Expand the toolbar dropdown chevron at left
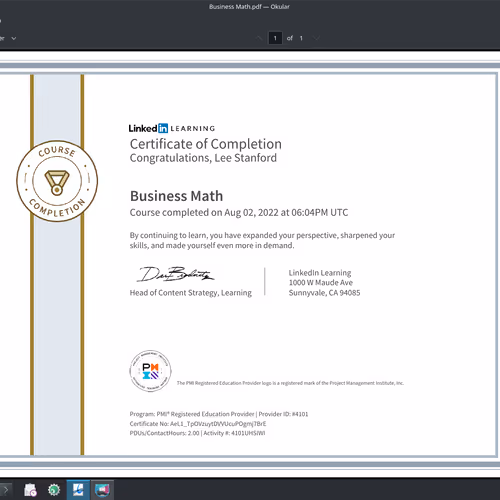The image size is (500, 500). coord(14,38)
